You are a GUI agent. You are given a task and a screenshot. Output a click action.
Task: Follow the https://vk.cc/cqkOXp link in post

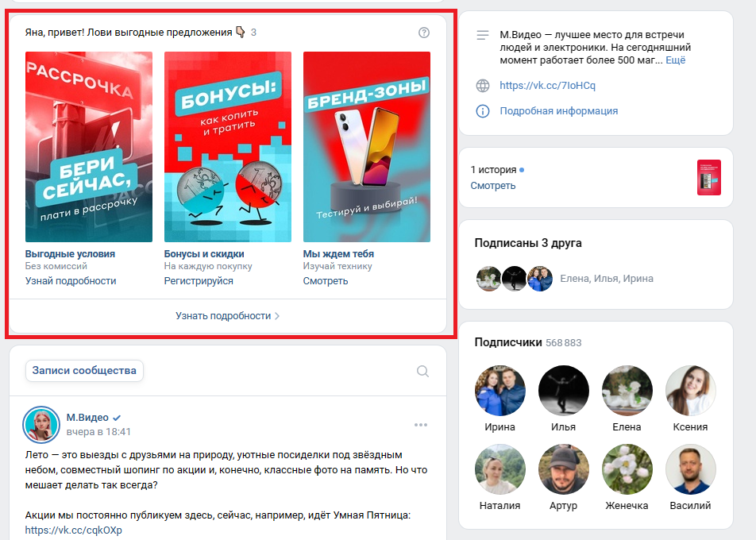pyautogui.click(x=73, y=530)
